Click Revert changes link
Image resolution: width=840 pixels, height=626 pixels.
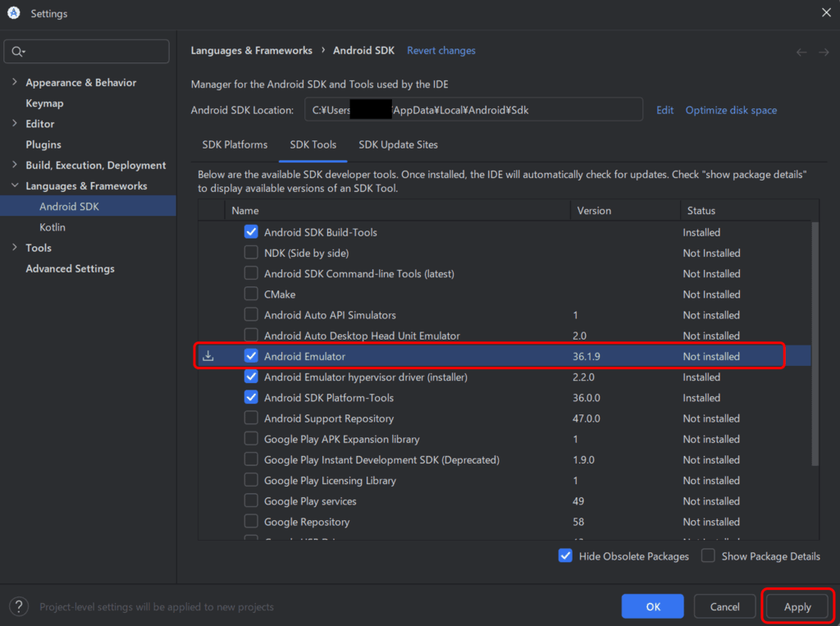point(441,50)
